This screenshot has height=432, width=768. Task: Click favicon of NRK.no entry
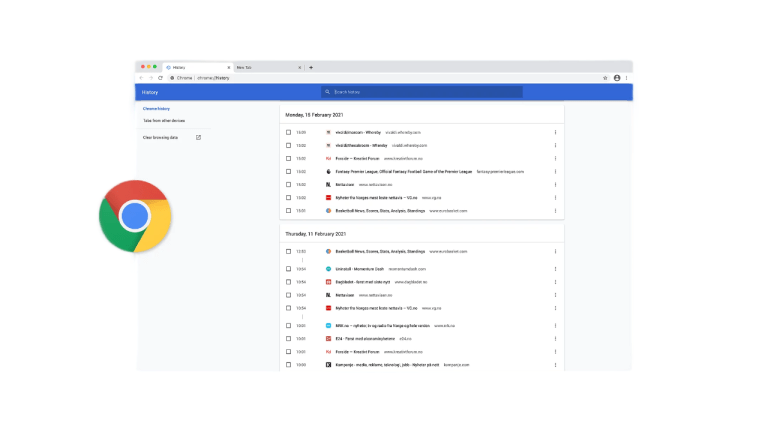click(x=328, y=326)
